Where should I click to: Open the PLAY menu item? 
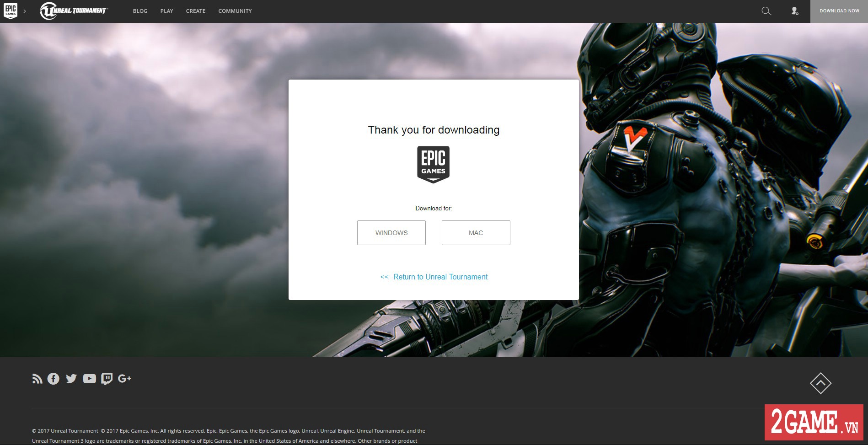tap(166, 11)
